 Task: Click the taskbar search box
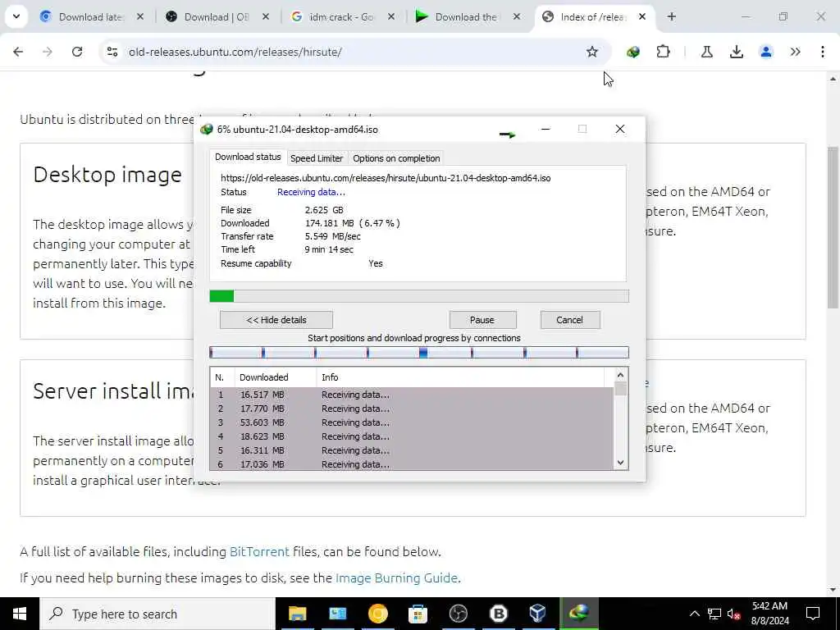click(157, 614)
